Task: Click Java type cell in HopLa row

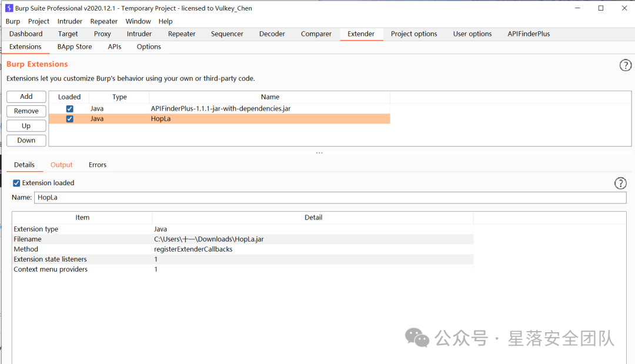Action: [97, 119]
